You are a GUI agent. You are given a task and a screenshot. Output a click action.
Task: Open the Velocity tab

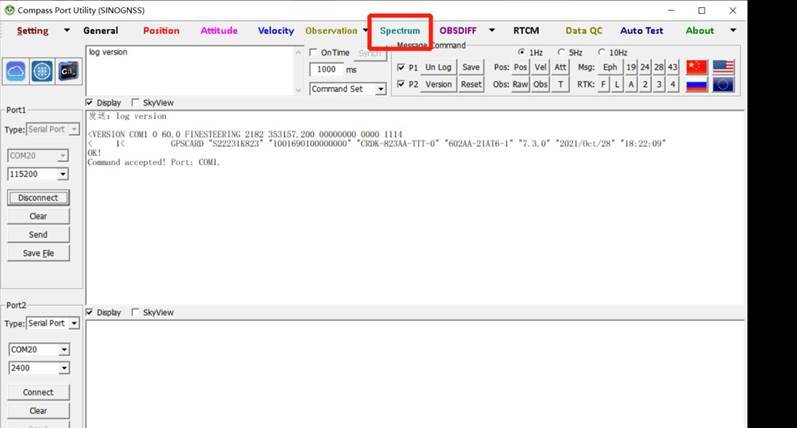click(276, 30)
